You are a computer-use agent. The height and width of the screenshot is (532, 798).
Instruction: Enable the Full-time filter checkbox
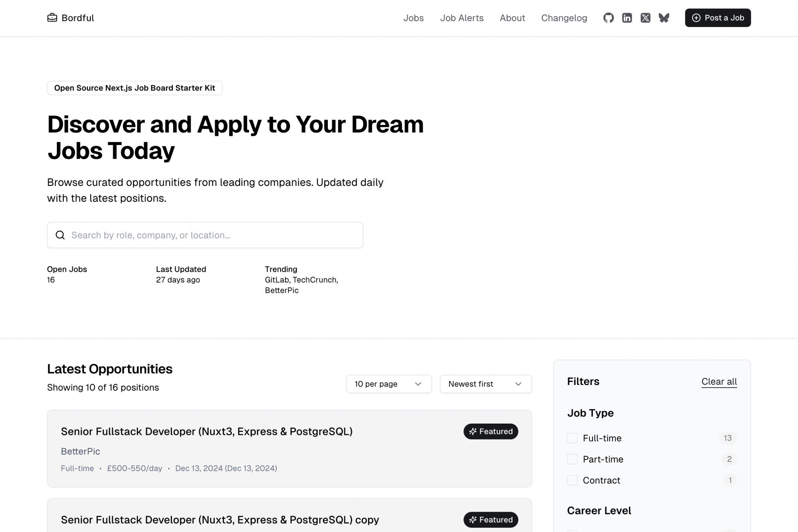click(x=572, y=438)
